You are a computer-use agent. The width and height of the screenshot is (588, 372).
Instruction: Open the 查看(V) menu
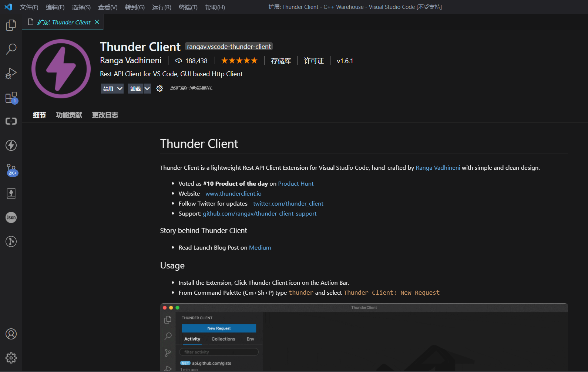(108, 7)
